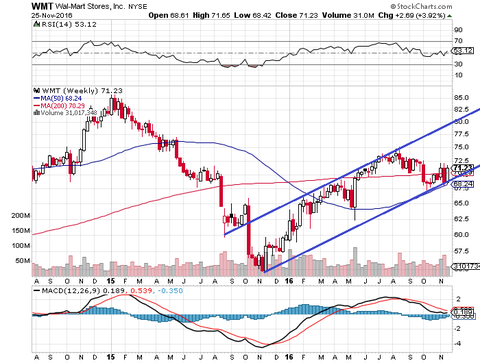Viewport: 480px width, 363px height.
Task: Click the 50M volume axis label
Action: [23, 260]
